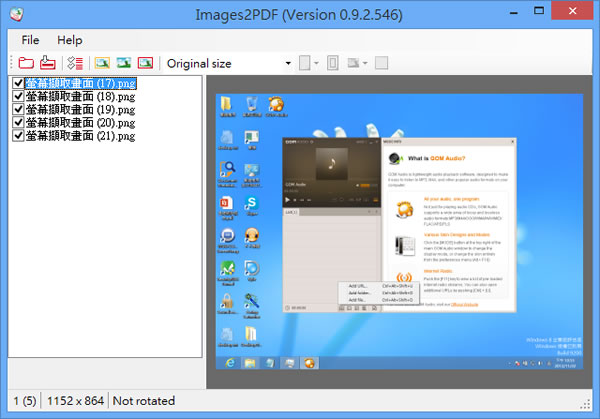Click the red-framed image icon in toolbar

pyautogui.click(x=145, y=63)
